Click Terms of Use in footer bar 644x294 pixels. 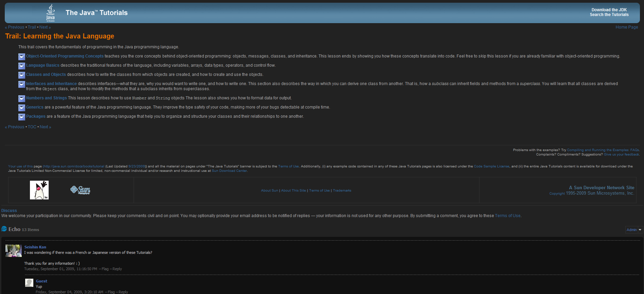319,191
